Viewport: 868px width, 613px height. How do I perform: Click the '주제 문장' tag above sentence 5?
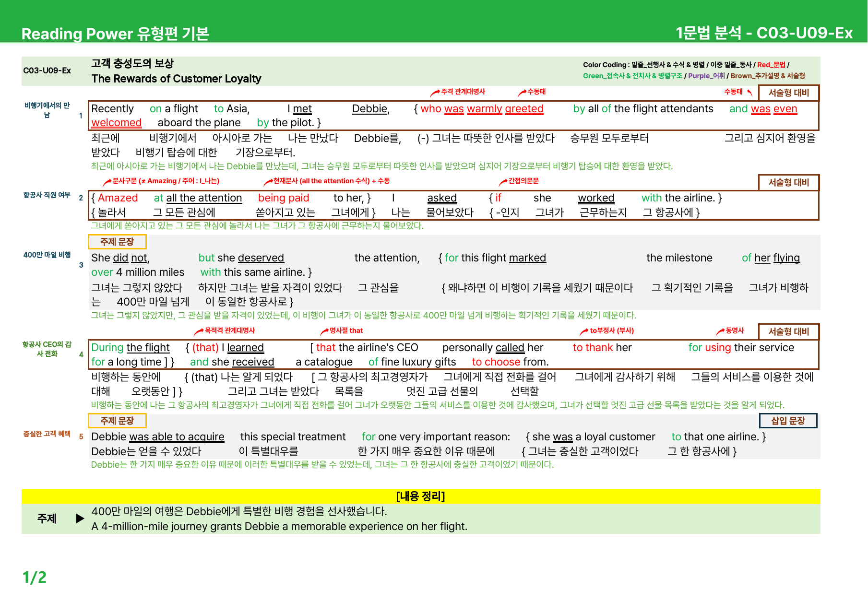[117, 421]
